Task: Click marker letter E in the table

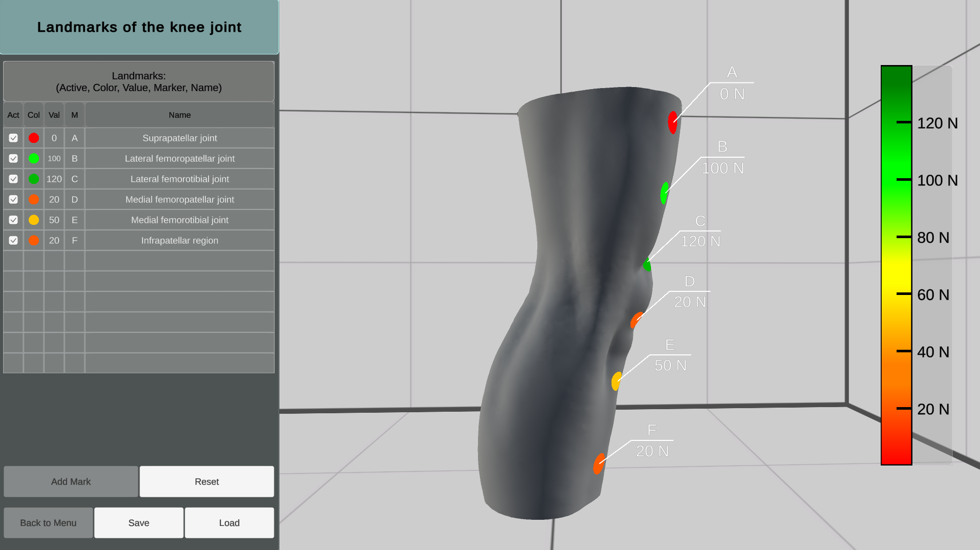Action: tap(75, 220)
